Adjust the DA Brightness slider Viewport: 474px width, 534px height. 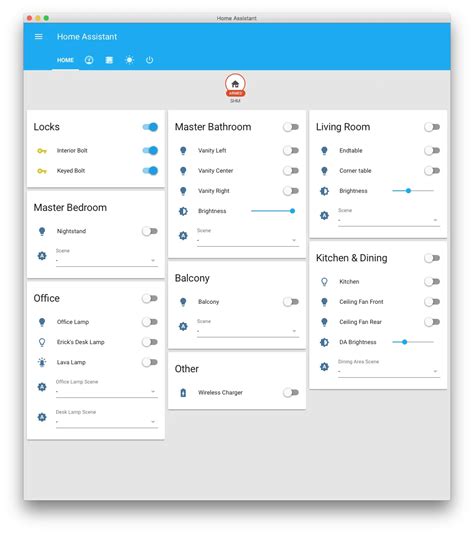click(413, 342)
